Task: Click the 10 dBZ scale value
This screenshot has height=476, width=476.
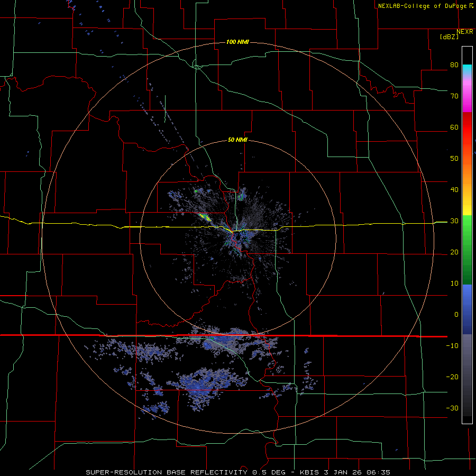Action: tap(454, 283)
